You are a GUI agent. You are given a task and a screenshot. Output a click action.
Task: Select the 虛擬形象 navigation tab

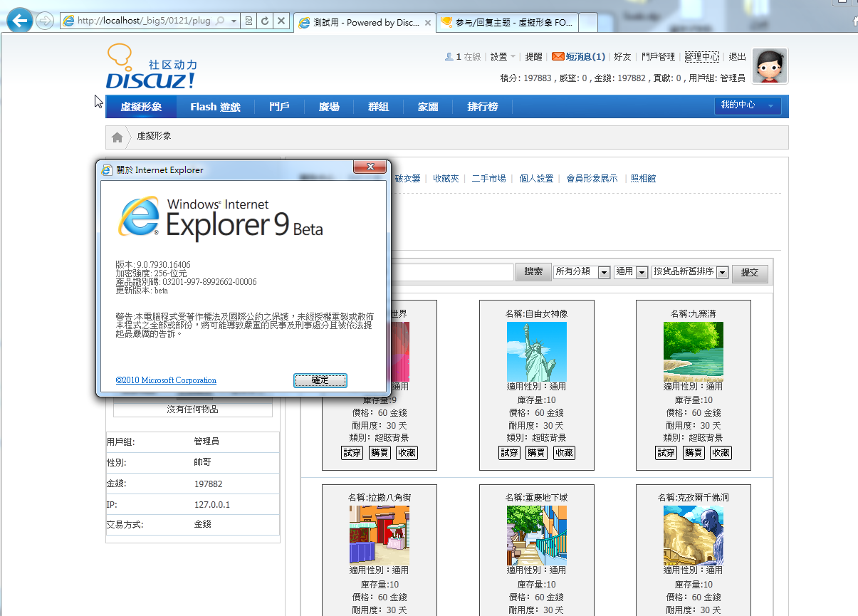point(141,107)
